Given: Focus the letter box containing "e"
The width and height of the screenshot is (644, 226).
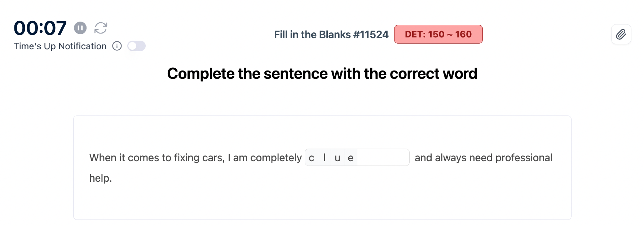Looking at the screenshot, I should (x=350, y=158).
